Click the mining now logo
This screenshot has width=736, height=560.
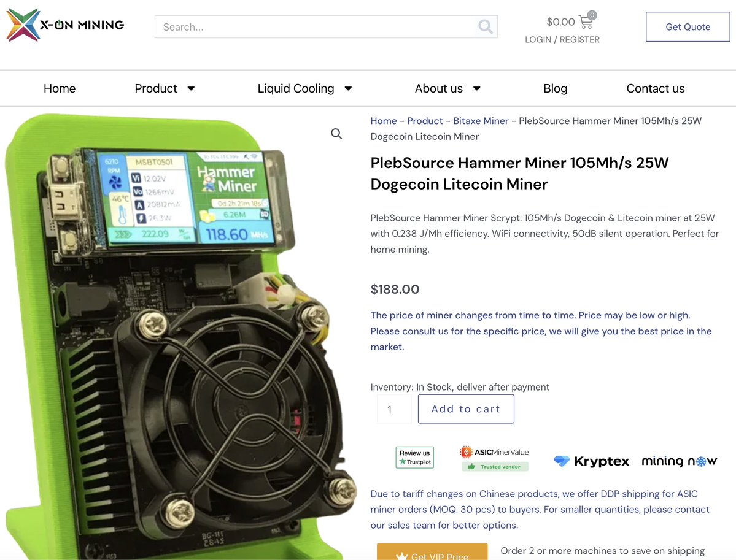679,461
